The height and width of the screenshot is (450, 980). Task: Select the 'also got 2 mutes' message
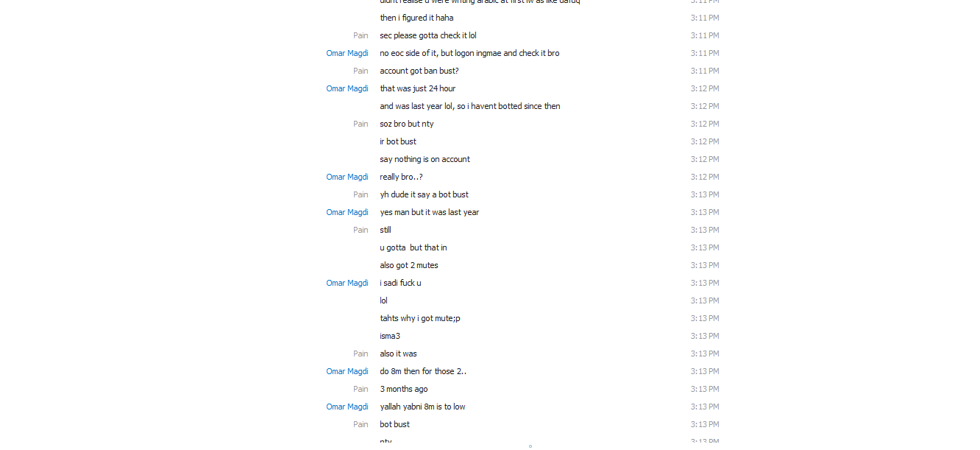click(408, 265)
